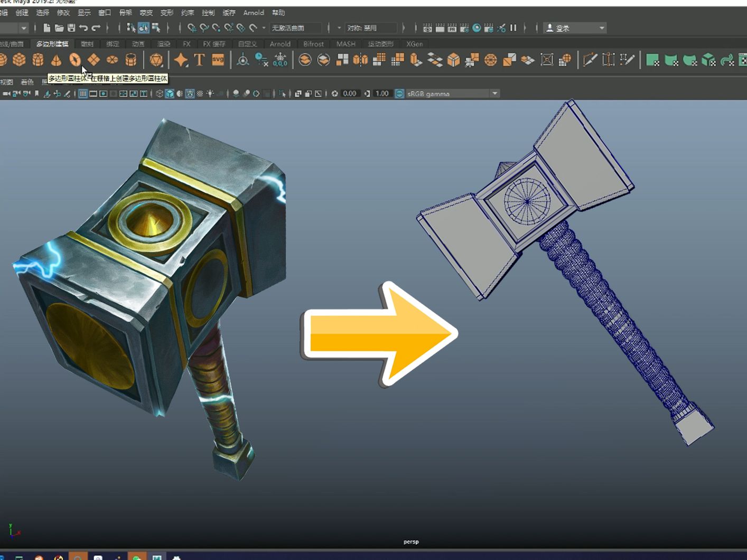The width and height of the screenshot is (747, 560).
Task: Open the account login dropdown
Action: pos(575,28)
